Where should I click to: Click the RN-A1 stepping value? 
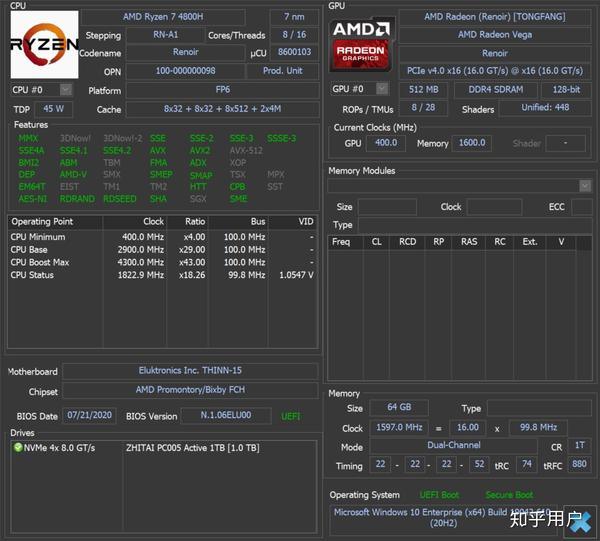coord(165,35)
